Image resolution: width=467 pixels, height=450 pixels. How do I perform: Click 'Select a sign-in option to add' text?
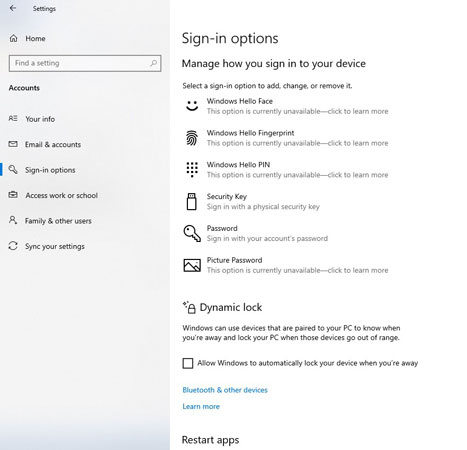(267, 86)
